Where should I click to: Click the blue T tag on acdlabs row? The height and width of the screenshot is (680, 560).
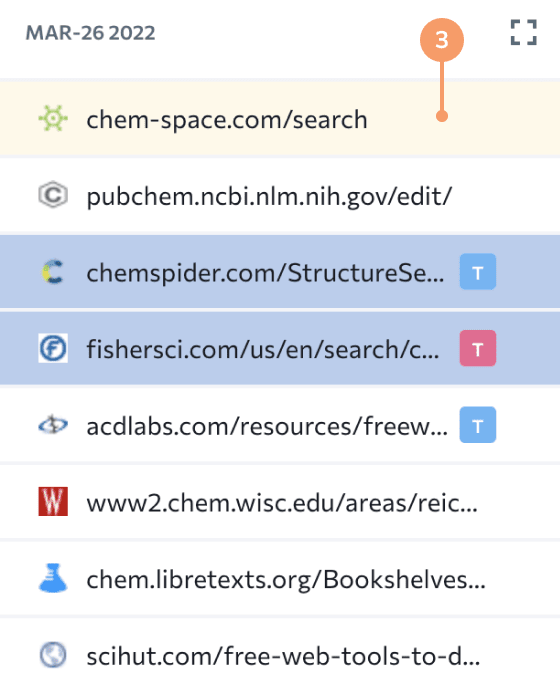tap(478, 425)
